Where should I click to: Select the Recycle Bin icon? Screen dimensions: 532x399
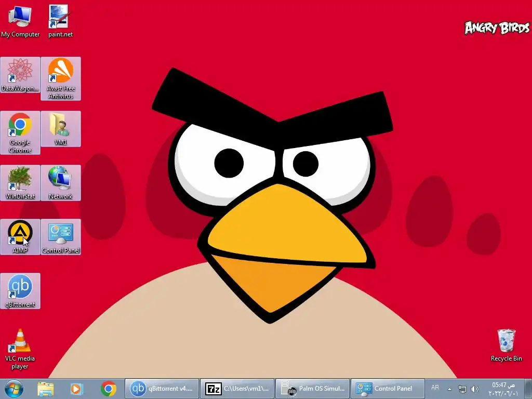click(506, 345)
